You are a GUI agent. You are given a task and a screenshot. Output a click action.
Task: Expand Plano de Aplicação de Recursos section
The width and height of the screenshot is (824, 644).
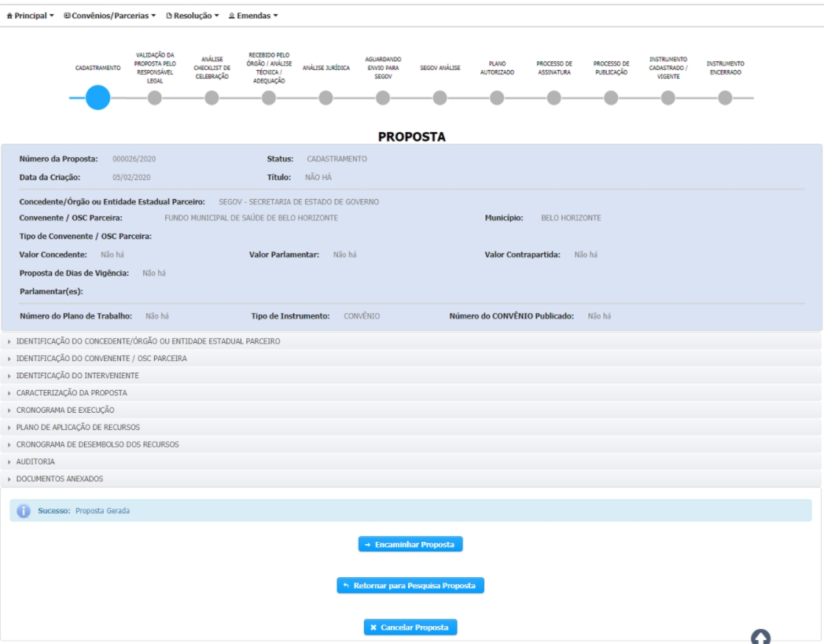pyautogui.click(x=79, y=427)
